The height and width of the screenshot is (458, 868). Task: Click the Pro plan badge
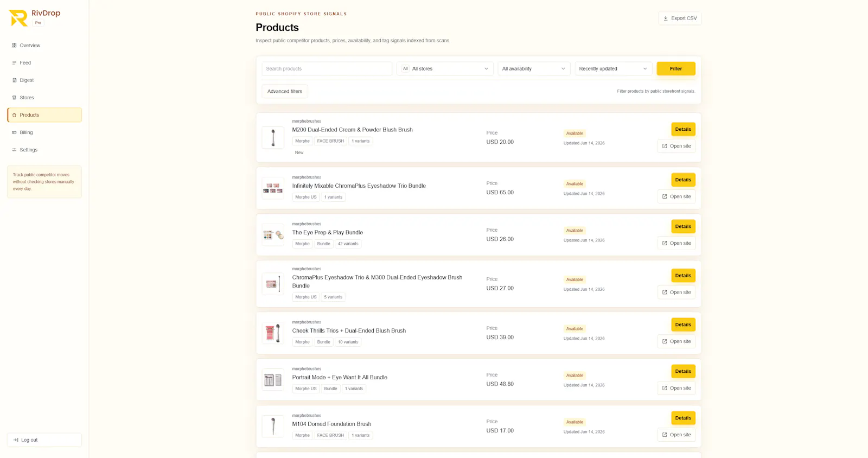coord(38,23)
